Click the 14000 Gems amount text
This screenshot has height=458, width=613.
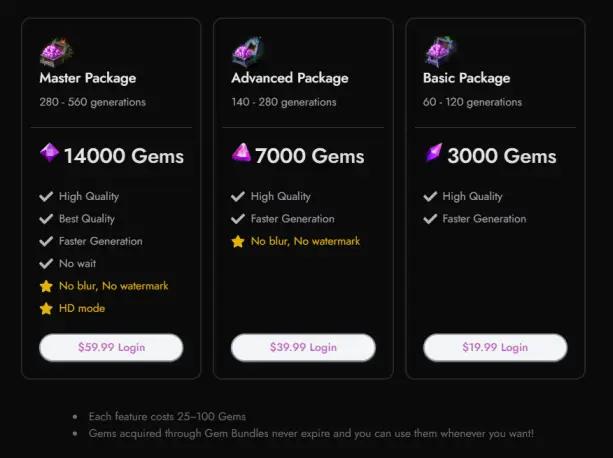click(x=124, y=156)
